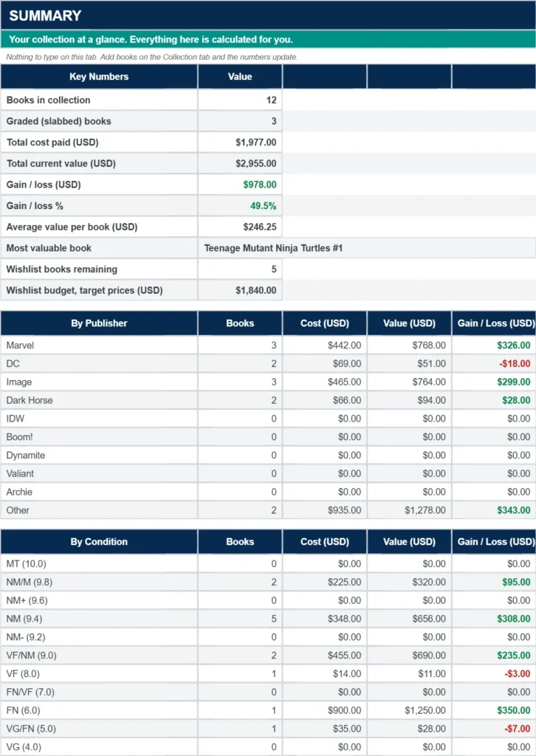Select the total cost paid value $1,977.00
Screen dimensions: 536x756
point(240,142)
